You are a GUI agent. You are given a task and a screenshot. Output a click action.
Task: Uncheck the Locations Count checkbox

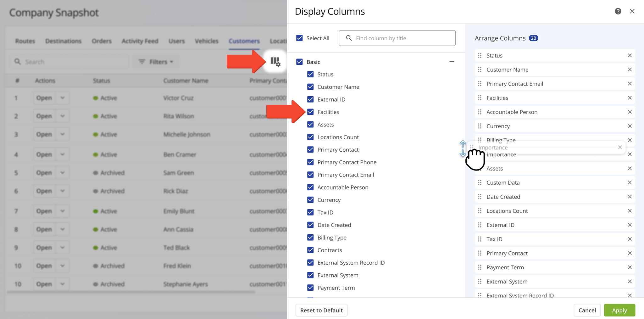pyautogui.click(x=310, y=137)
